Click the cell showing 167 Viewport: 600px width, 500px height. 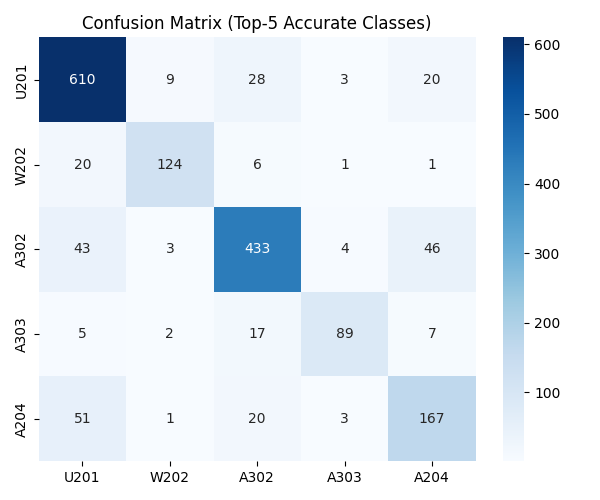coord(431,418)
